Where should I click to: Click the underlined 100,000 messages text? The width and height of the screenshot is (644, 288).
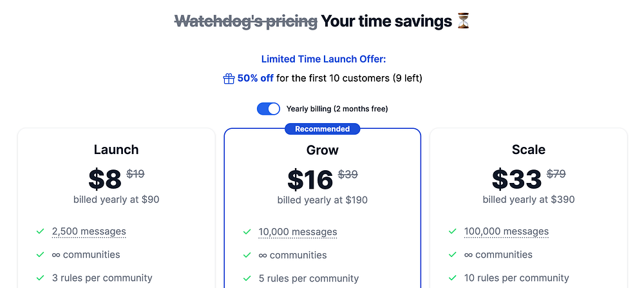click(x=506, y=231)
